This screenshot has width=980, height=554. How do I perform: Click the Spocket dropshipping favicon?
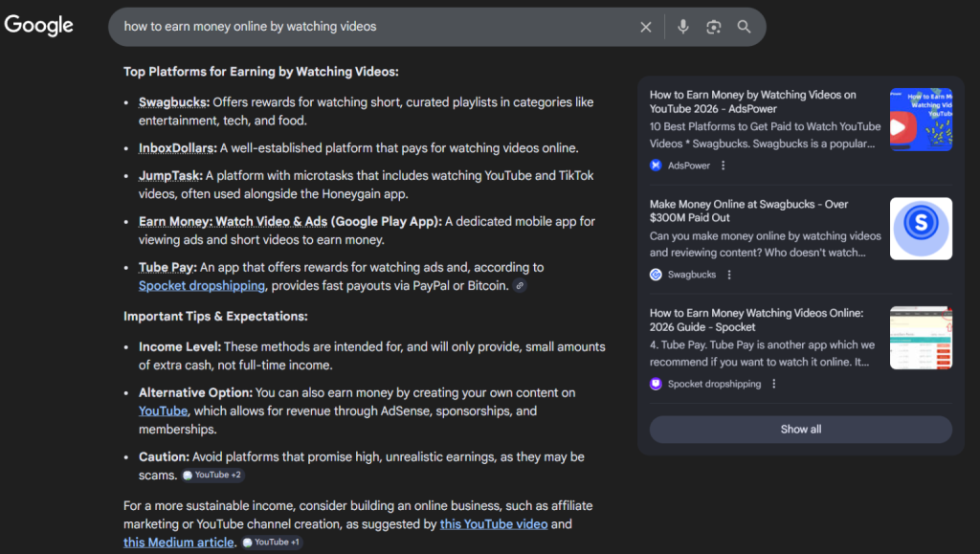point(656,384)
